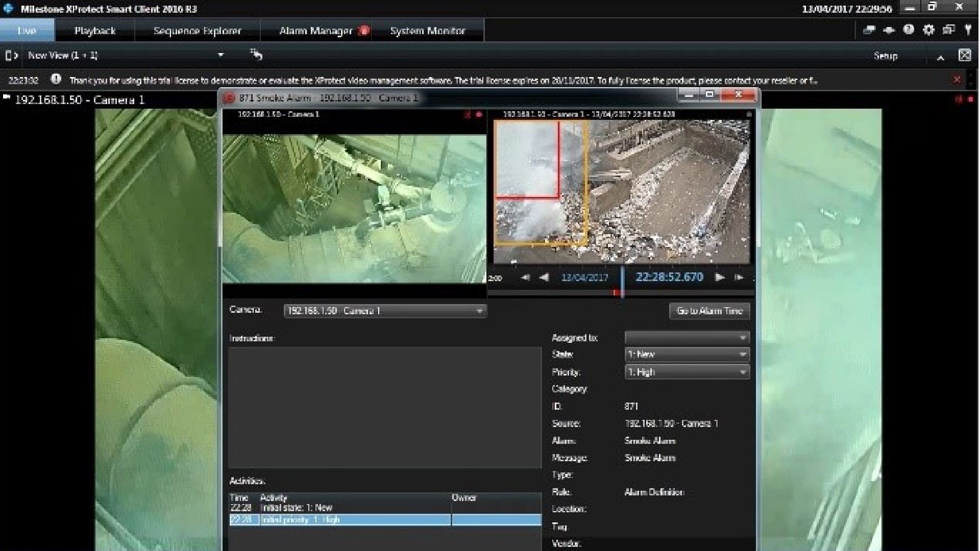The width and height of the screenshot is (980, 551).
Task: Select the Initial state: 1: New activity row
Action: 385,508
